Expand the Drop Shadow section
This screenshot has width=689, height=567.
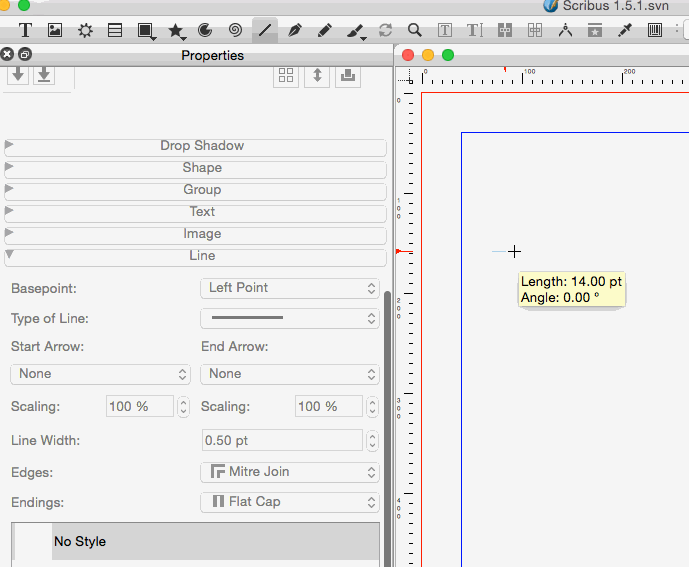tap(195, 146)
